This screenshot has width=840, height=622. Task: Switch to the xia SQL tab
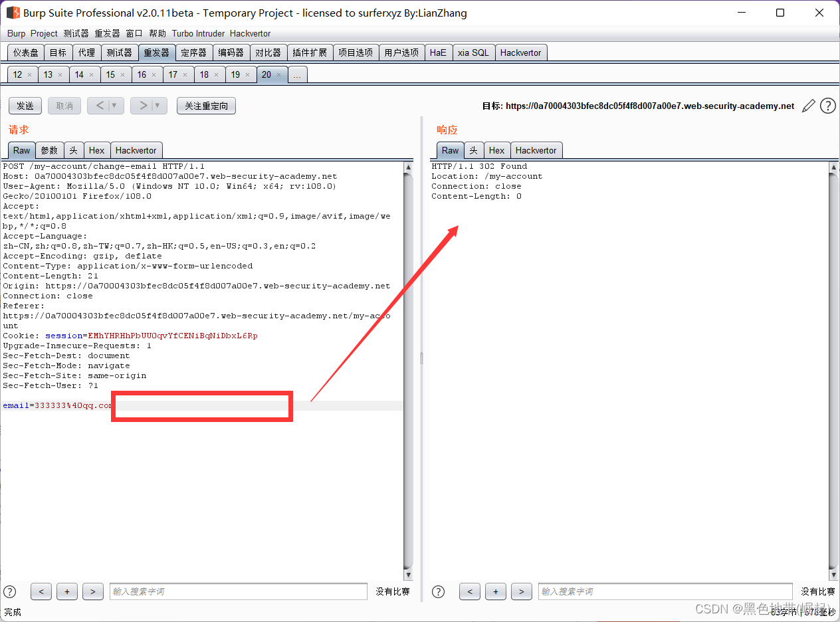pyautogui.click(x=473, y=52)
